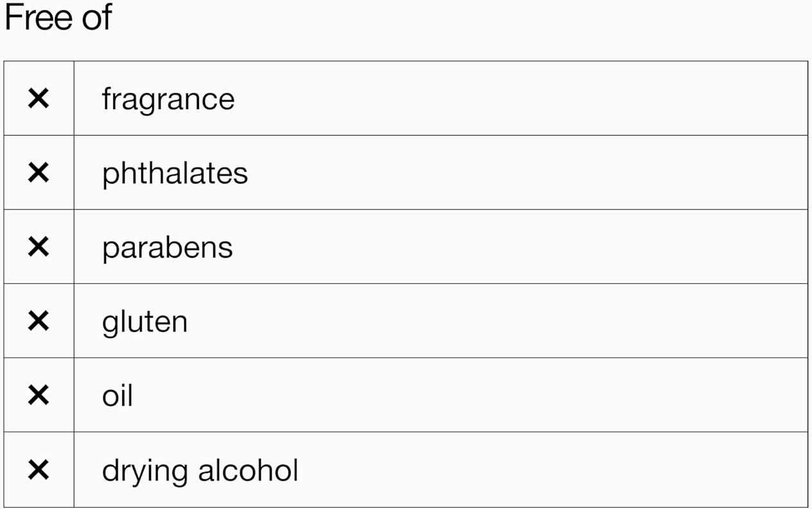Click the X icon next to oil
Image resolution: width=812 pixels, height=509 pixels.
tap(39, 395)
